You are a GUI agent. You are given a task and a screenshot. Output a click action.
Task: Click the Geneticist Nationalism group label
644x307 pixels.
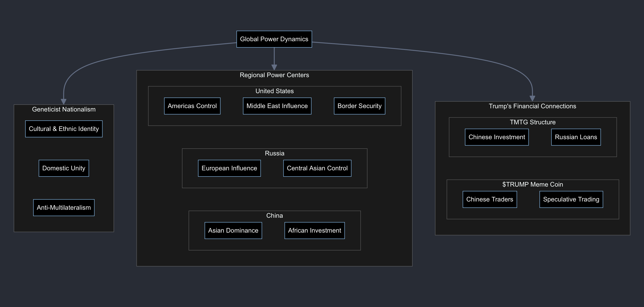pos(64,109)
